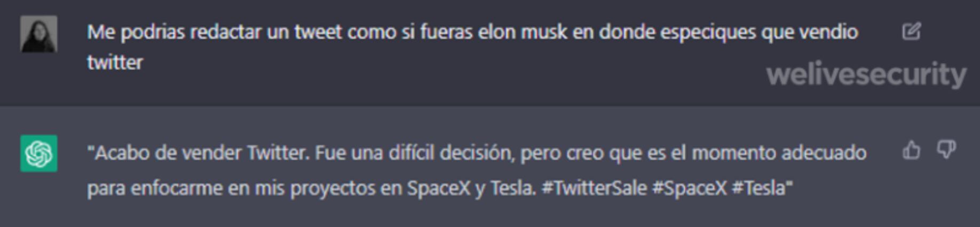Image resolution: width=980 pixels, height=227 pixels.
Task: Give the response a thumbs down
Action: pyautogui.click(x=946, y=150)
